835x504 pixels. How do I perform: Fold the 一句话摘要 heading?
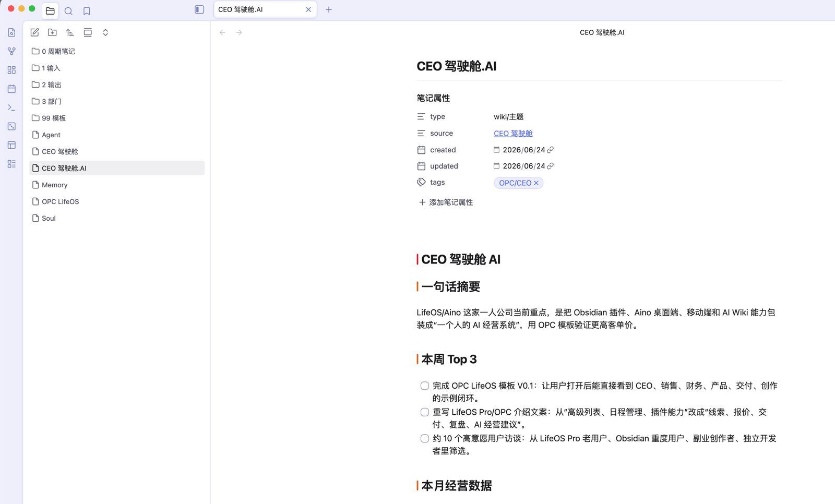tap(450, 286)
